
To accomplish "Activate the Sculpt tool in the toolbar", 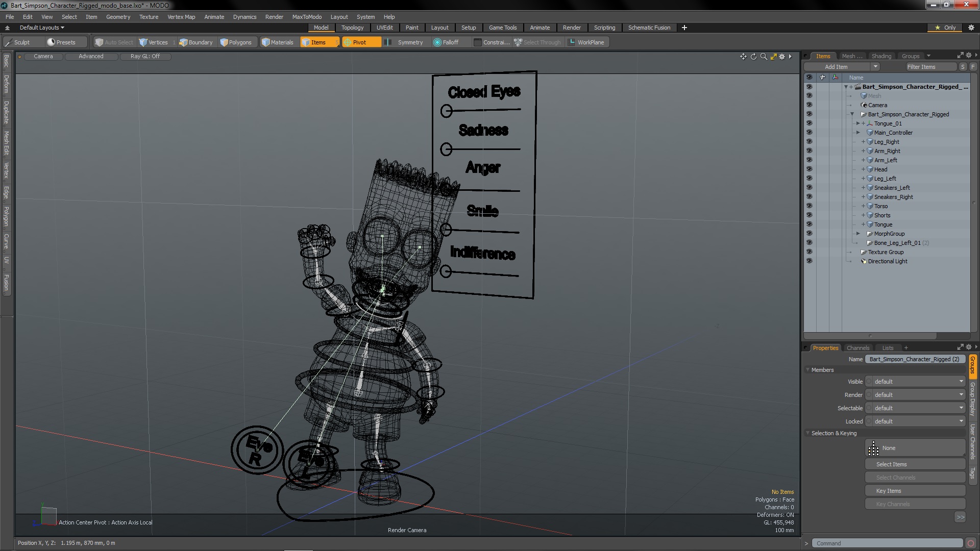I will point(17,42).
